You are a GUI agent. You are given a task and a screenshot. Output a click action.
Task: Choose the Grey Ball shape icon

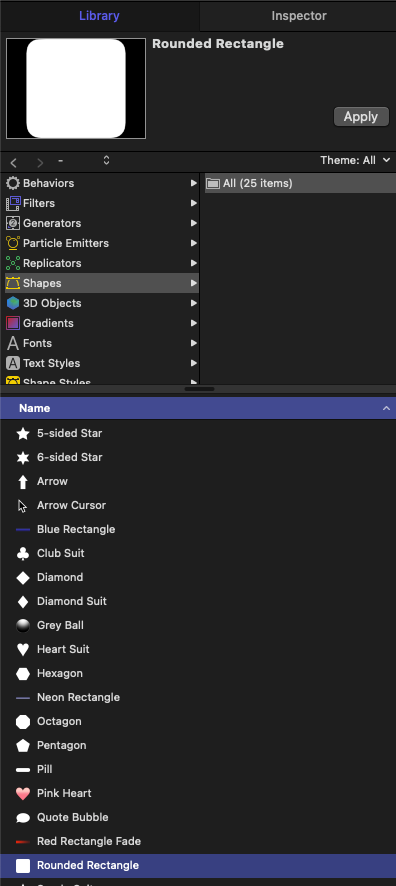click(x=23, y=626)
